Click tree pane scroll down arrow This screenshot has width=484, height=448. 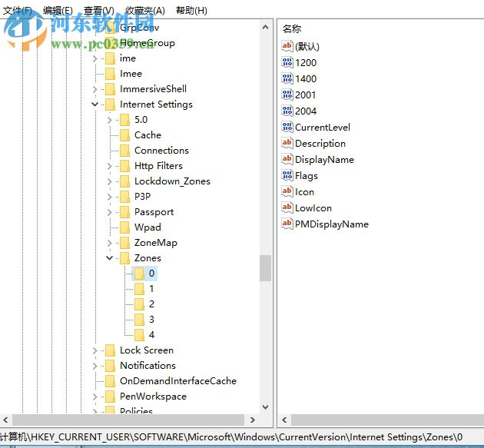tap(265, 407)
